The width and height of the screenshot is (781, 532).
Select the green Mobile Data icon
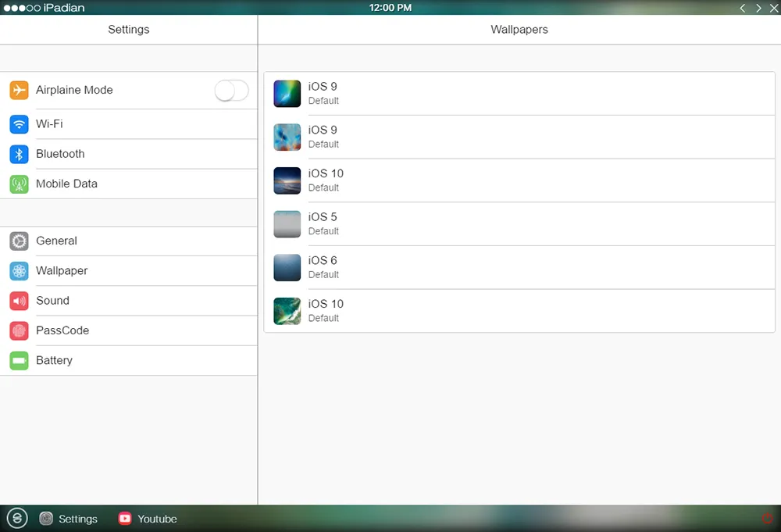pos(19,184)
